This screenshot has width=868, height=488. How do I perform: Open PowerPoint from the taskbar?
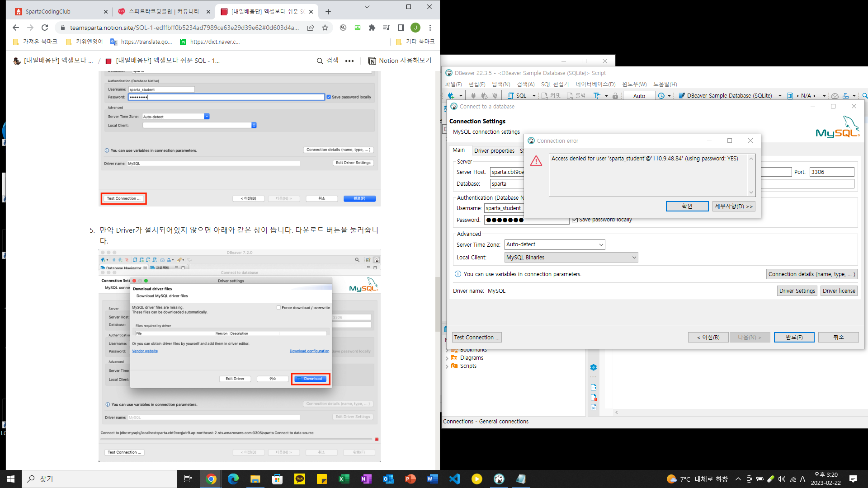[x=410, y=479]
